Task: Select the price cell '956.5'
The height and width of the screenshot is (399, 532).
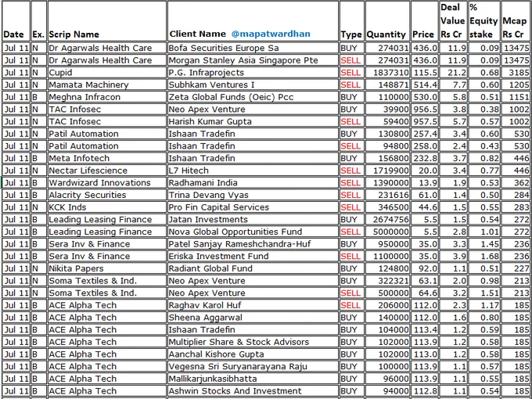Action: tap(425, 109)
